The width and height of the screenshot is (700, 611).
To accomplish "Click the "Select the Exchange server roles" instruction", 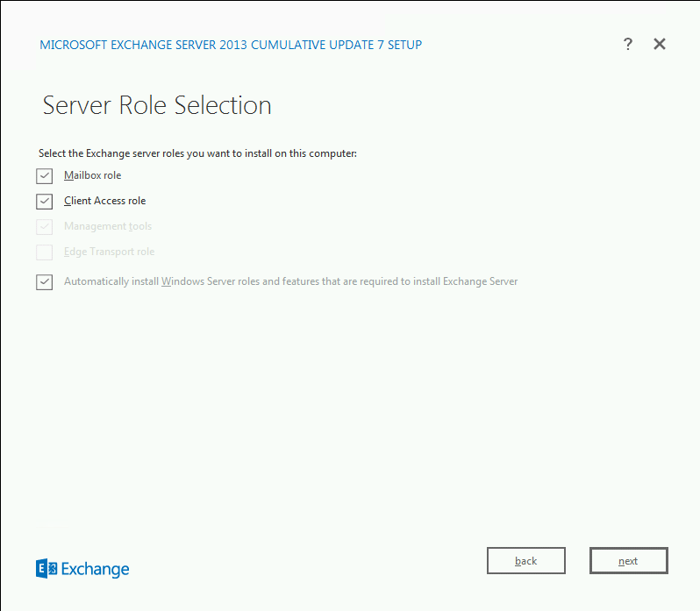I will (197, 153).
